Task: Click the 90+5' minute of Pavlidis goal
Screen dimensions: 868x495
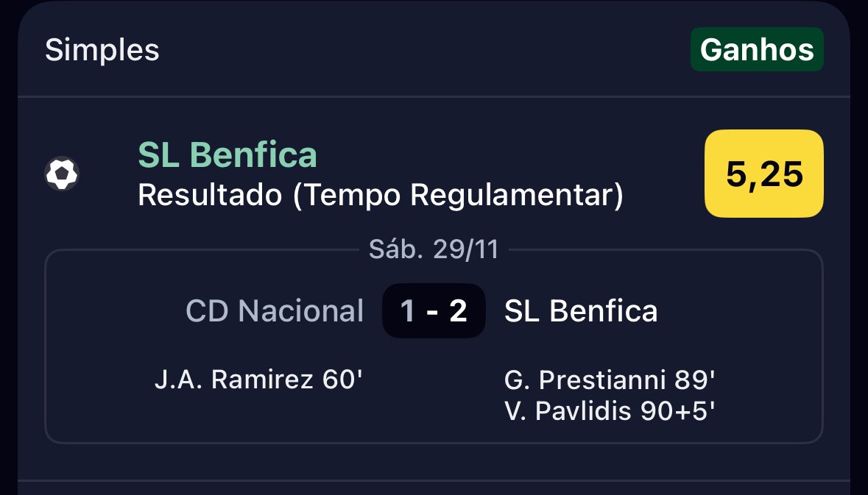Action: (677, 411)
